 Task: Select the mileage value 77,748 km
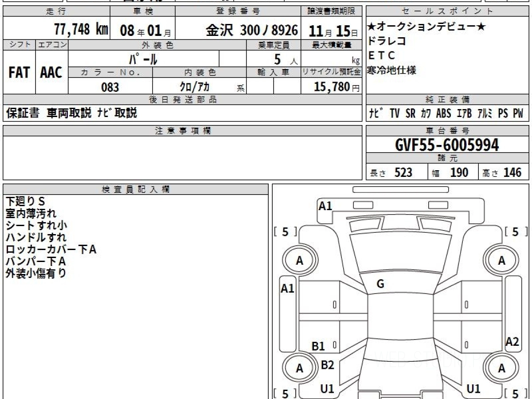click(x=81, y=30)
